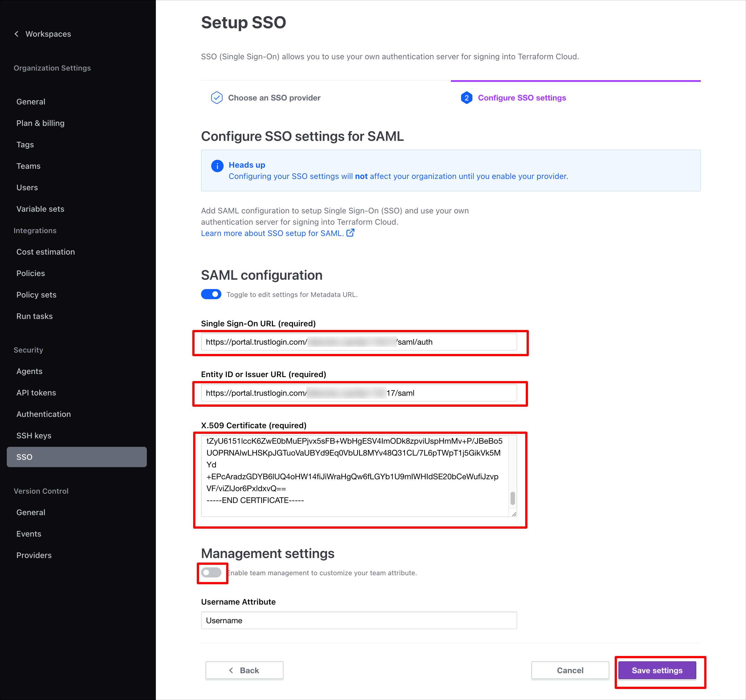
Task: Click the back chevron inside the Back button
Action: [x=232, y=670]
